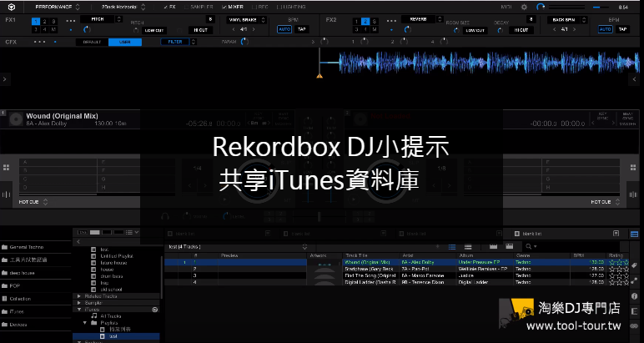Toggle FX1 deck 1 assign button
Screen dimensions: 644x343
(36, 22)
